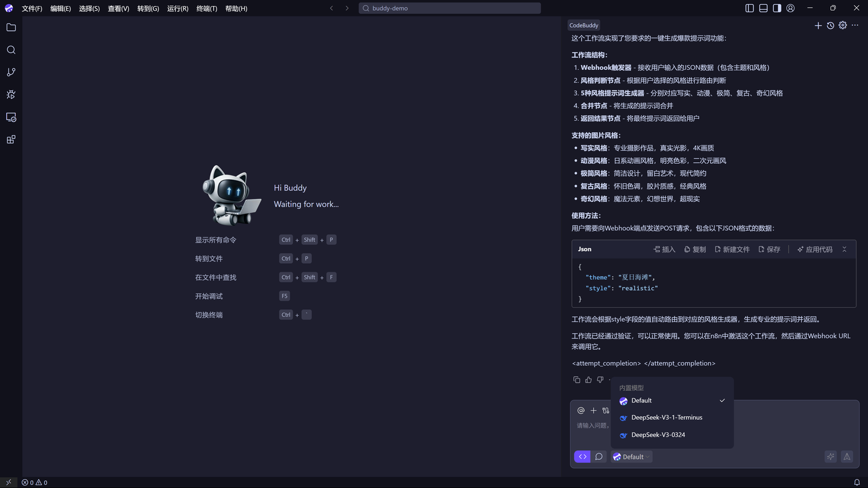
Task: Open the Default model dropdown
Action: pyautogui.click(x=631, y=457)
